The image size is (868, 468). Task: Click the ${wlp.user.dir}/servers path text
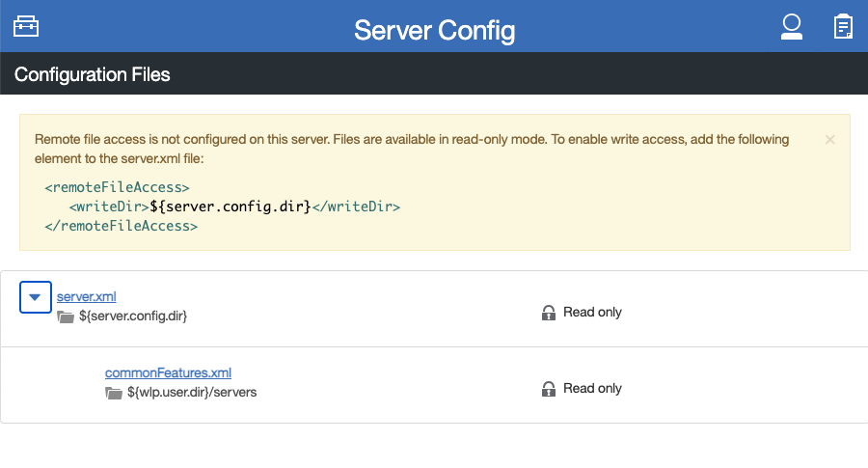pos(192,393)
